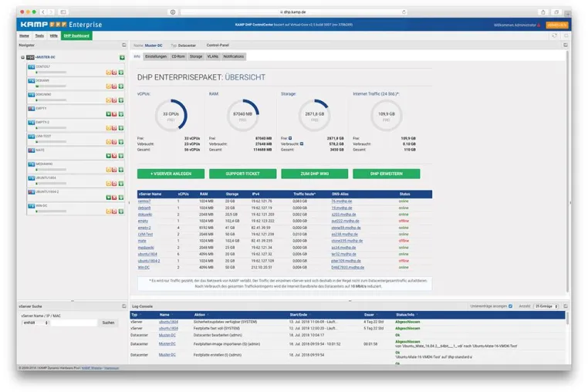588x392 pixels.
Task: Click the yellow restart icon for DOKUWIKI
Action: (x=108, y=100)
